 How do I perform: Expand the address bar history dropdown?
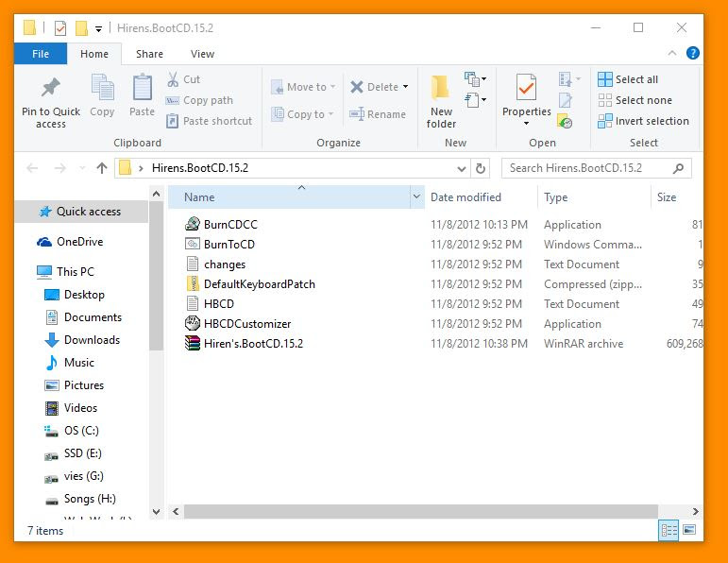point(461,168)
